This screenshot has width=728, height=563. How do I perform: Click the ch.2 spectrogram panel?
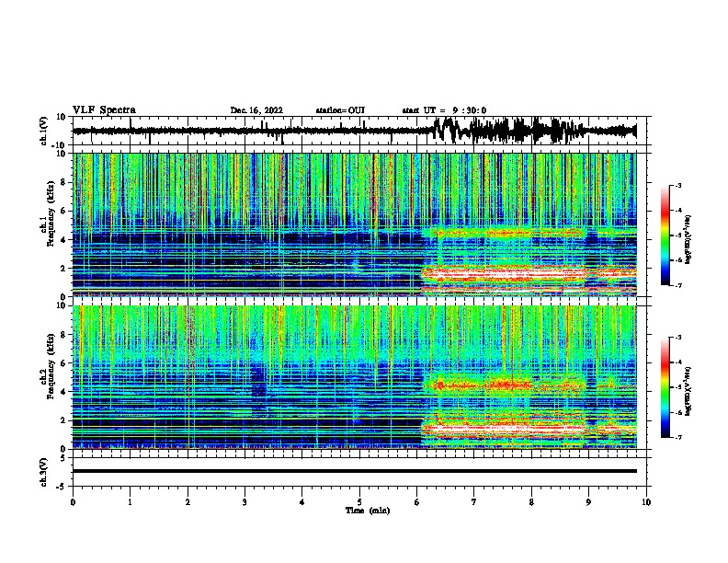pyautogui.click(x=354, y=377)
